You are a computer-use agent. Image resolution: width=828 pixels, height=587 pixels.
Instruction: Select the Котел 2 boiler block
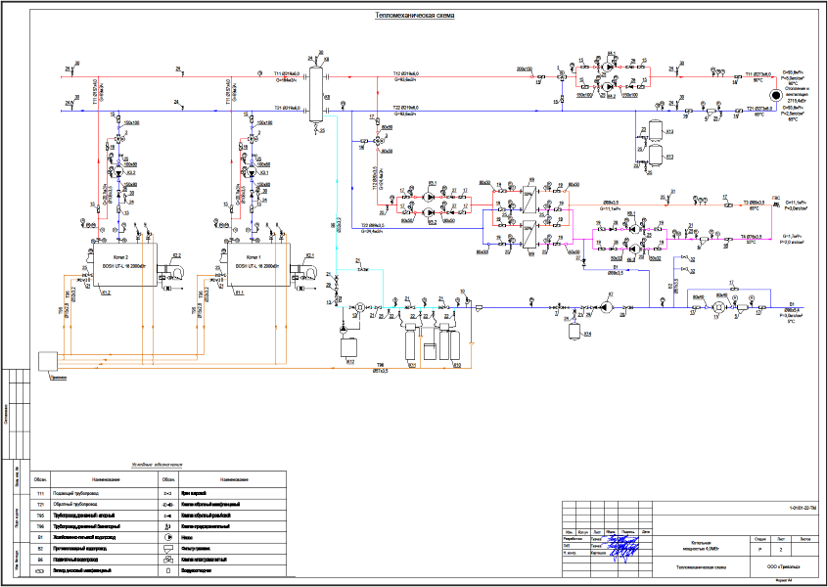125,264
